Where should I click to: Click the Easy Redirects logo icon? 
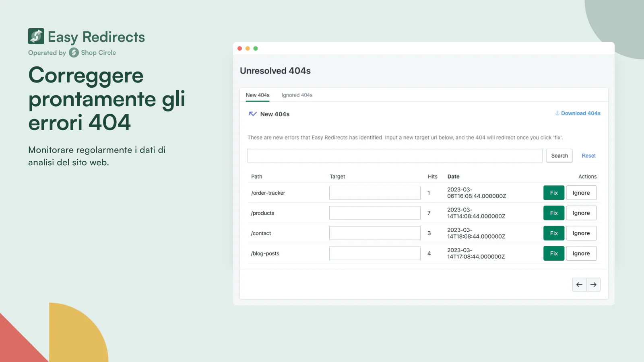point(36,36)
